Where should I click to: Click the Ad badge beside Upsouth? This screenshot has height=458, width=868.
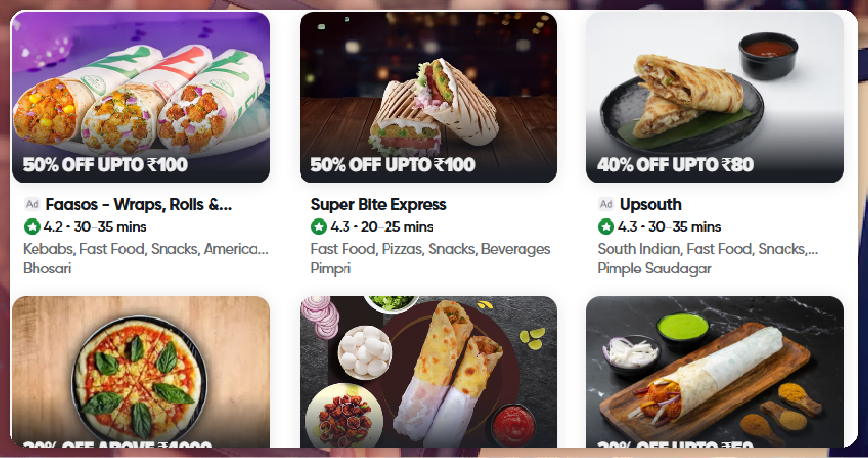[x=606, y=204]
